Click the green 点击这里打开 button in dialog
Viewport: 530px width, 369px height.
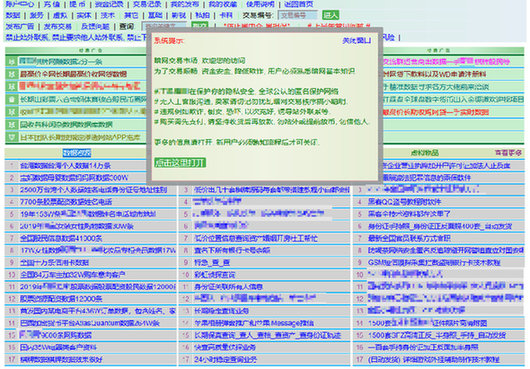(180, 163)
